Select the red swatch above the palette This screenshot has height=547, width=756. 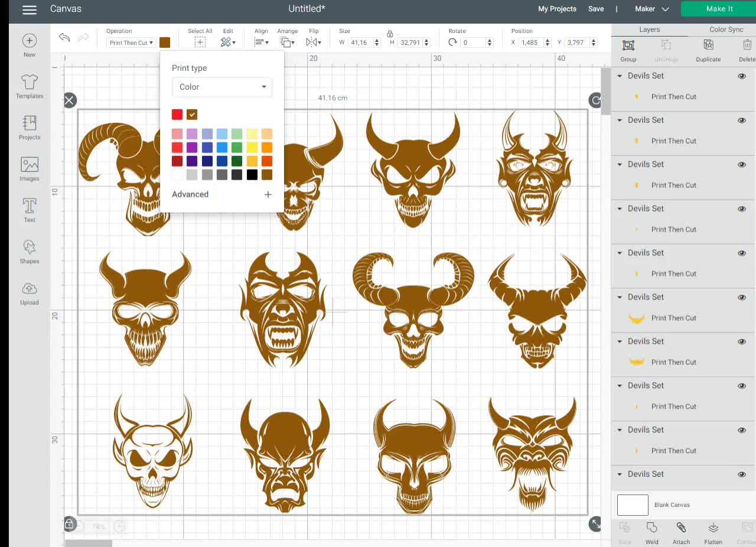[177, 115]
